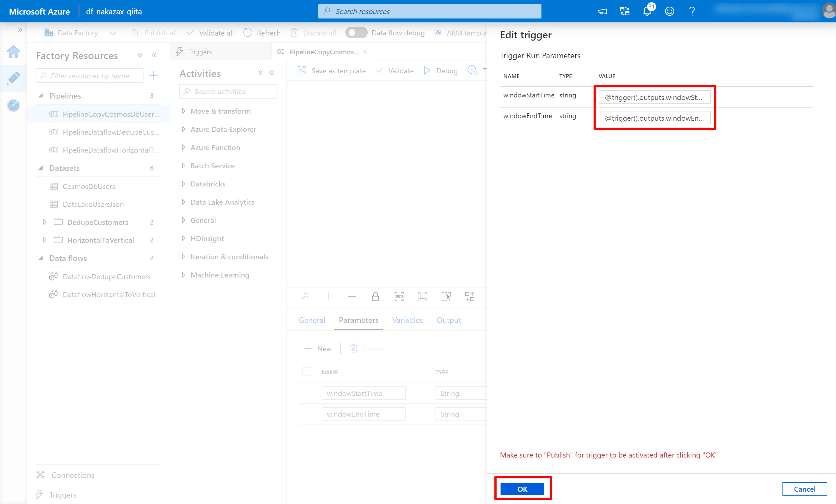The image size is (836, 504).
Task: Click the Filter resources by name field
Action: (90, 76)
